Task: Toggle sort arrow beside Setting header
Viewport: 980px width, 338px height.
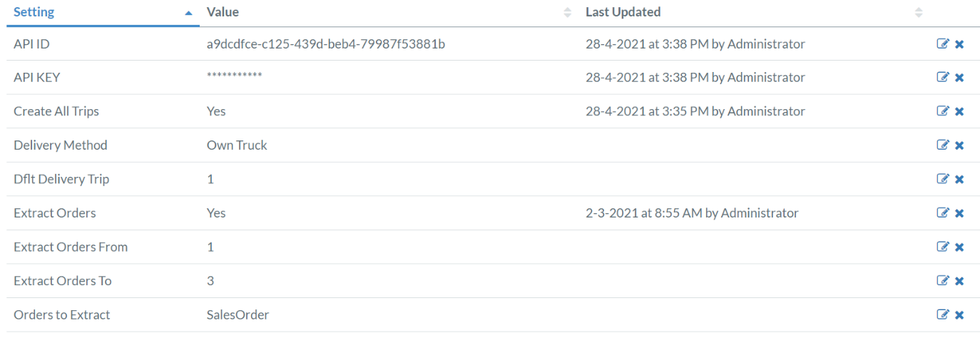Action: coord(188,14)
